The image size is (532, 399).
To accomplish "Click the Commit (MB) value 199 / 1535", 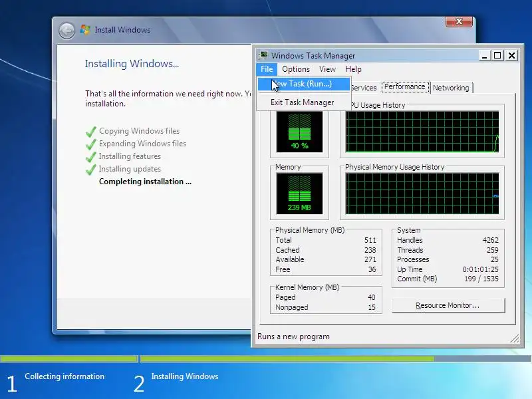I will 481,279.
